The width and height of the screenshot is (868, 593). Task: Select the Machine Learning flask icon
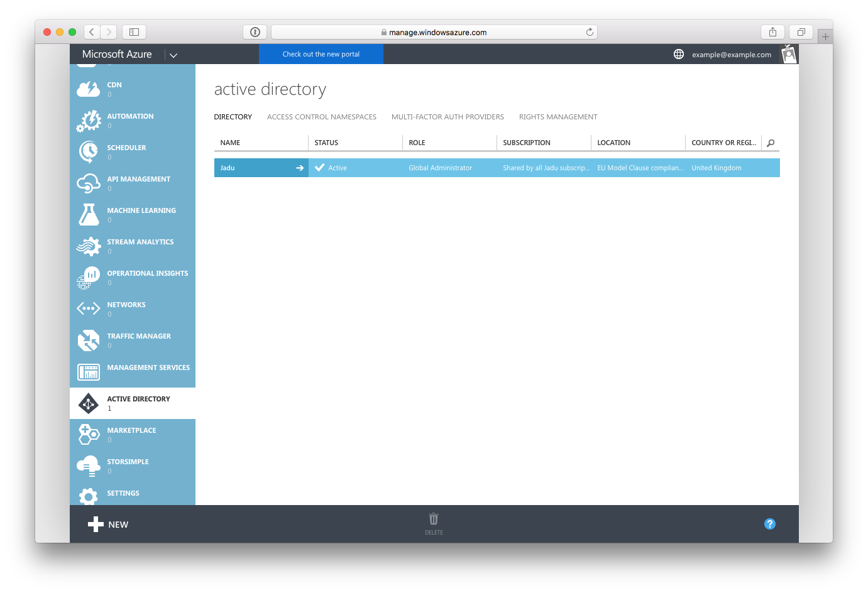point(89,215)
